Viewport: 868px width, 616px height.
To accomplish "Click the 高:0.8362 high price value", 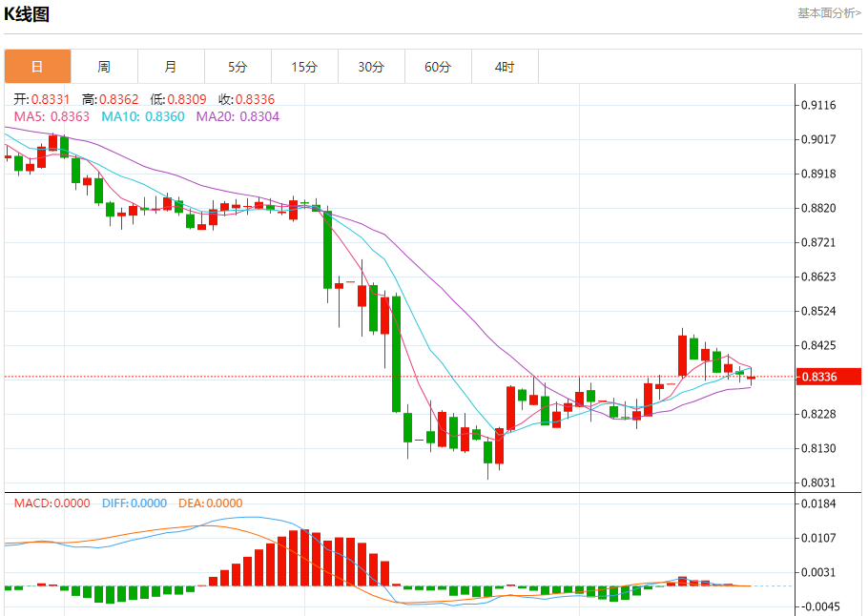I will point(110,99).
